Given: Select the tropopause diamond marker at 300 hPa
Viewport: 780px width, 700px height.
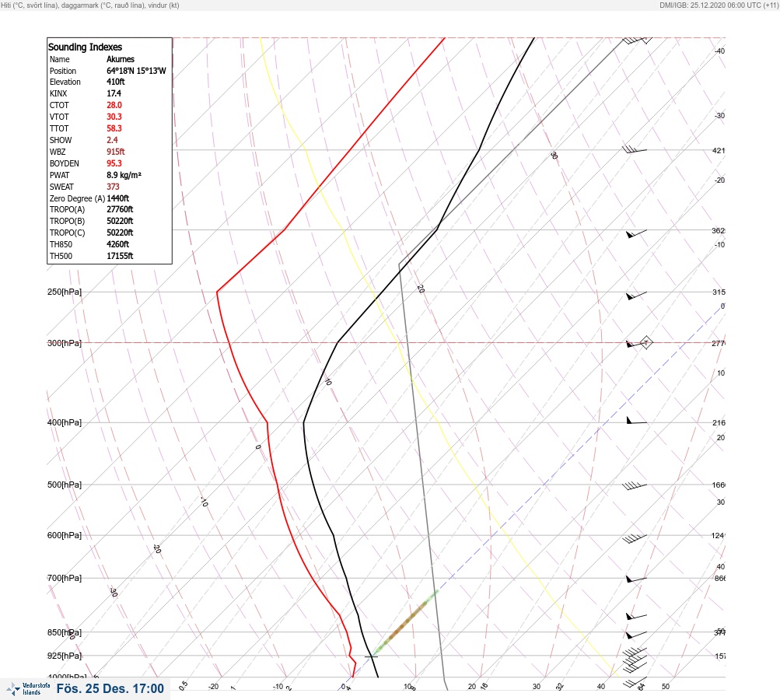Looking at the screenshot, I should click(x=645, y=342).
